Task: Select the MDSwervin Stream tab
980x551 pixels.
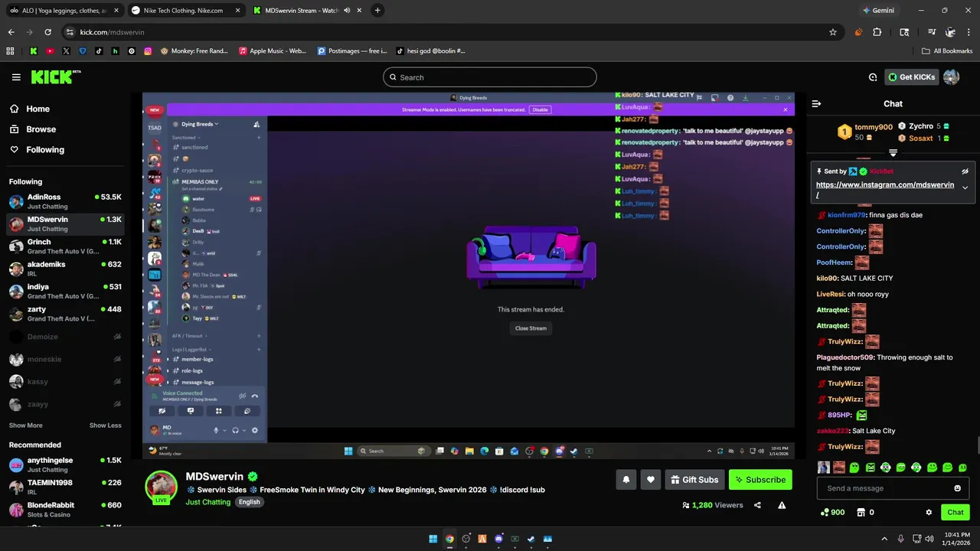Action: (306, 11)
